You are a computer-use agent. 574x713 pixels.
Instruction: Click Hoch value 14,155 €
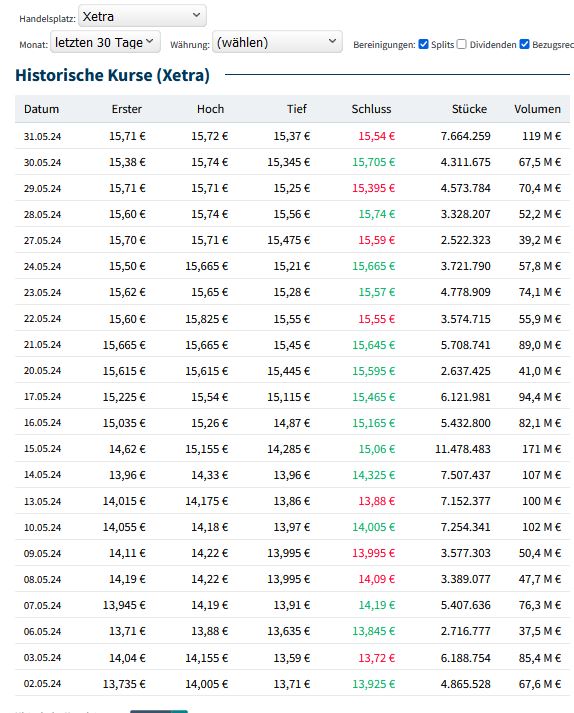click(206, 658)
